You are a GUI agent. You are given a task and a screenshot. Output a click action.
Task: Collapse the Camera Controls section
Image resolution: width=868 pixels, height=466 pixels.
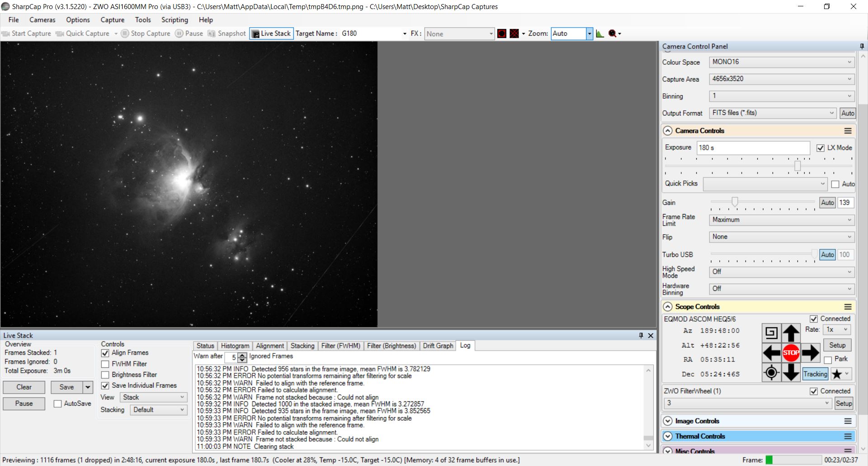pyautogui.click(x=668, y=131)
